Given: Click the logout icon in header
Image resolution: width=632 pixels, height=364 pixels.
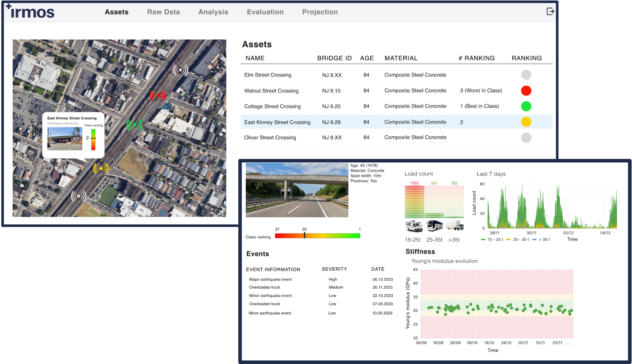Looking at the screenshot, I should (550, 12).
